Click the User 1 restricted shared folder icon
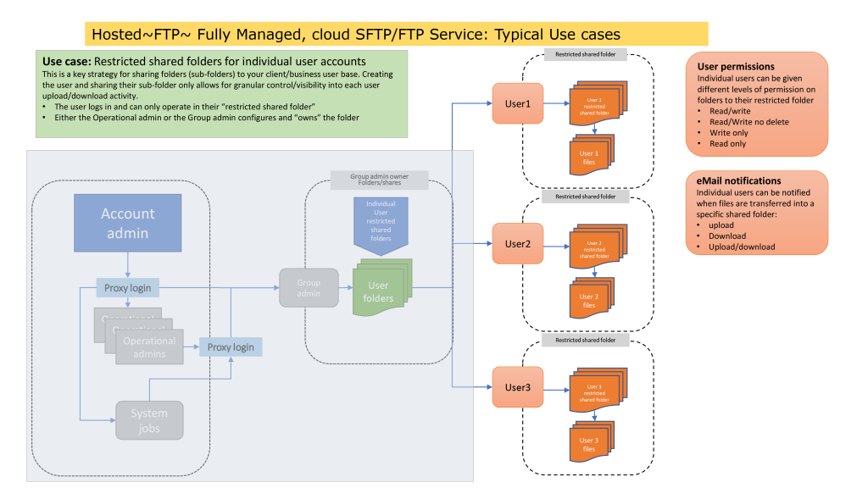The image size is (868, 488). click(598, 103)
